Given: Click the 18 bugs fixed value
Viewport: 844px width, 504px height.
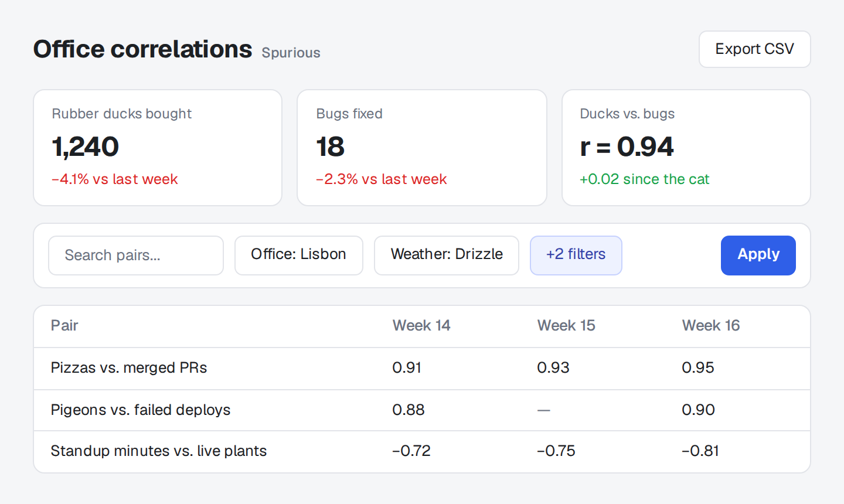Looking at the screenshot, I should click(330, 147).
